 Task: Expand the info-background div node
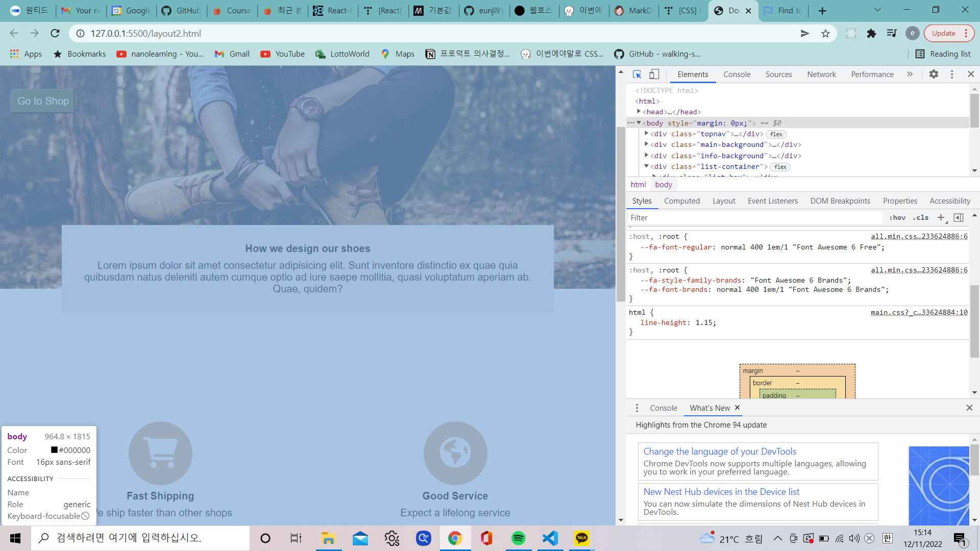click(646, 156)
